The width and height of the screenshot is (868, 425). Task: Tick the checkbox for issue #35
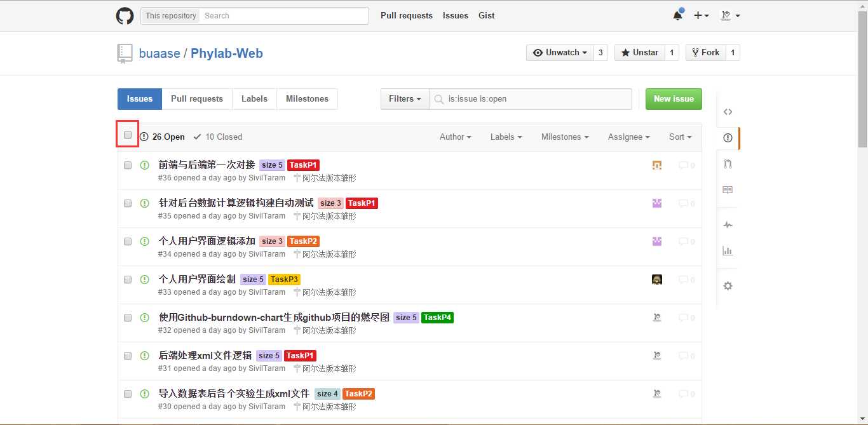[128, 203]
